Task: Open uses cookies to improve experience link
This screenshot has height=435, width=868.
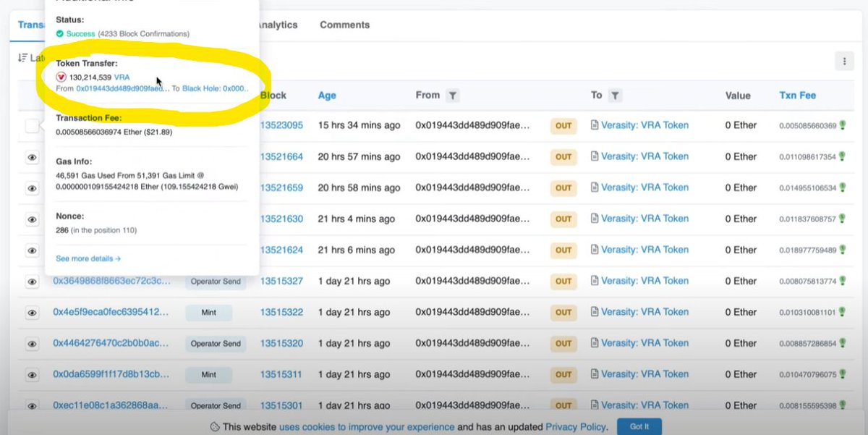Action: [367, 427]
